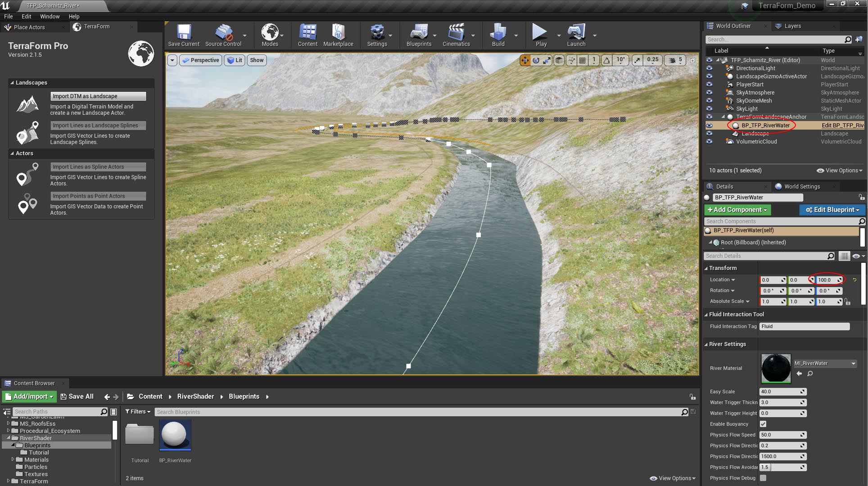Viewport: 868px width, 486px height.
Task: Click the River Material sphere thumbnail
Action: [775, 369]
